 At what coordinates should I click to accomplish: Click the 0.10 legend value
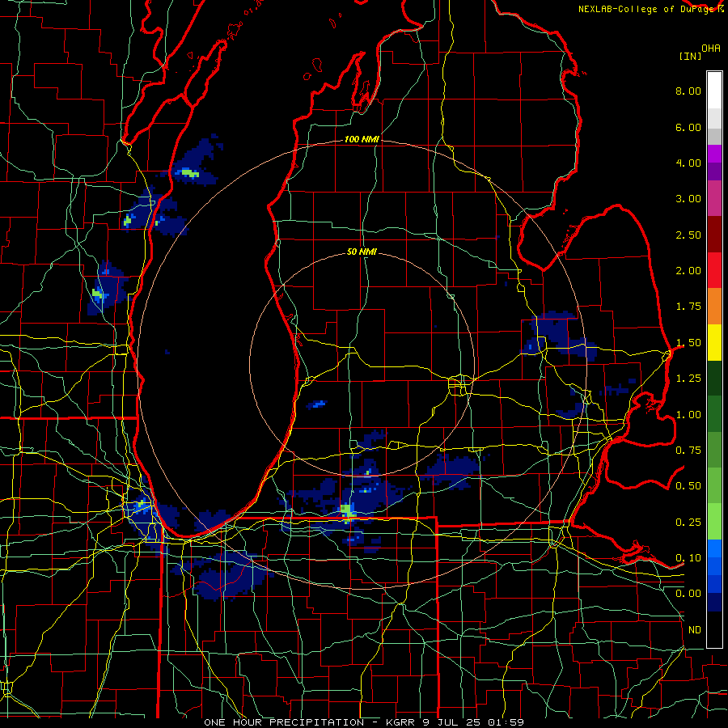click(688, 558)
